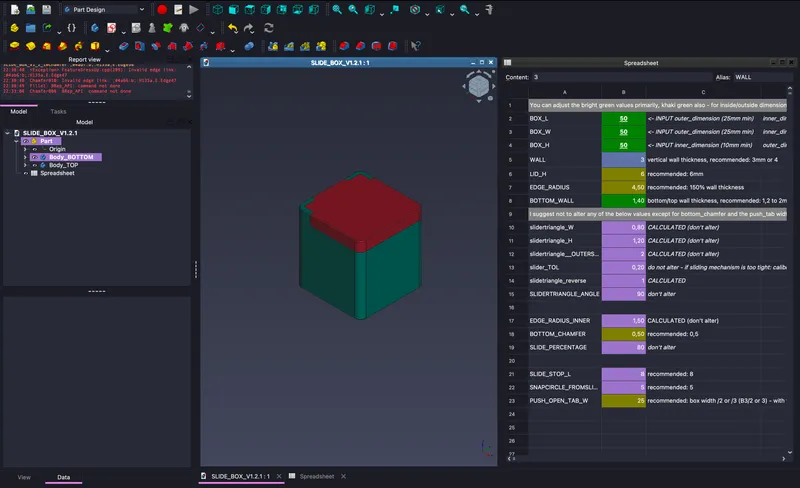Select the Spreadsheet tree item
The image size is (800, 488).
[57, 173]
